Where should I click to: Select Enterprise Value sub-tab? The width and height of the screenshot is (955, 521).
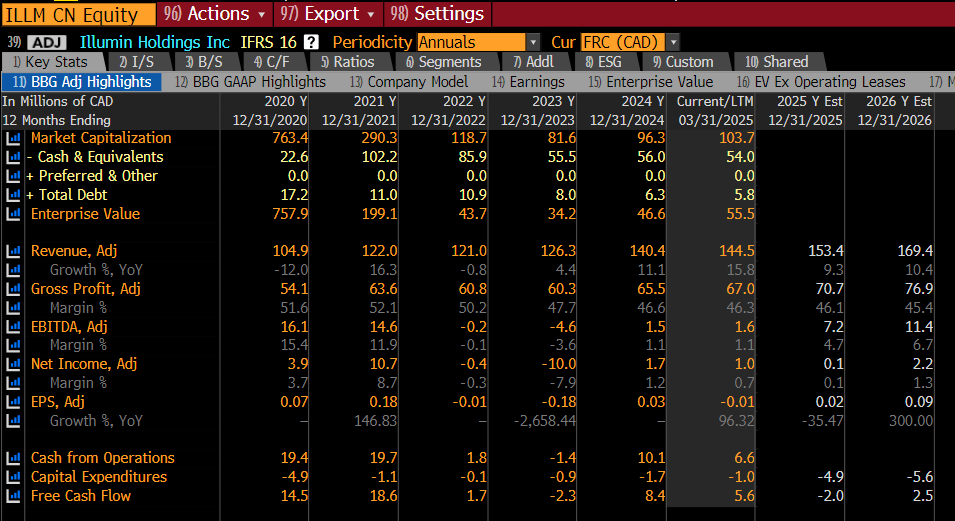(650, 82)
